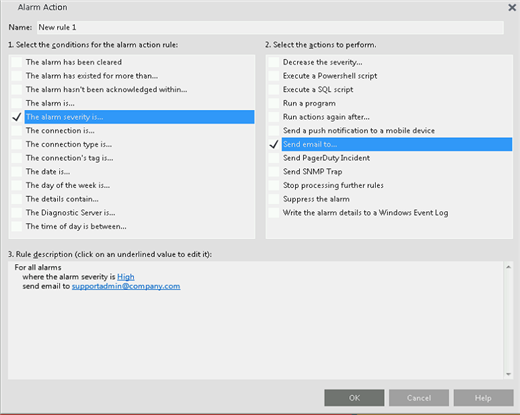Screen dimensions: 520x415
Task: Enable 'Suppress the alarm' action
Action: pos(274,199)
